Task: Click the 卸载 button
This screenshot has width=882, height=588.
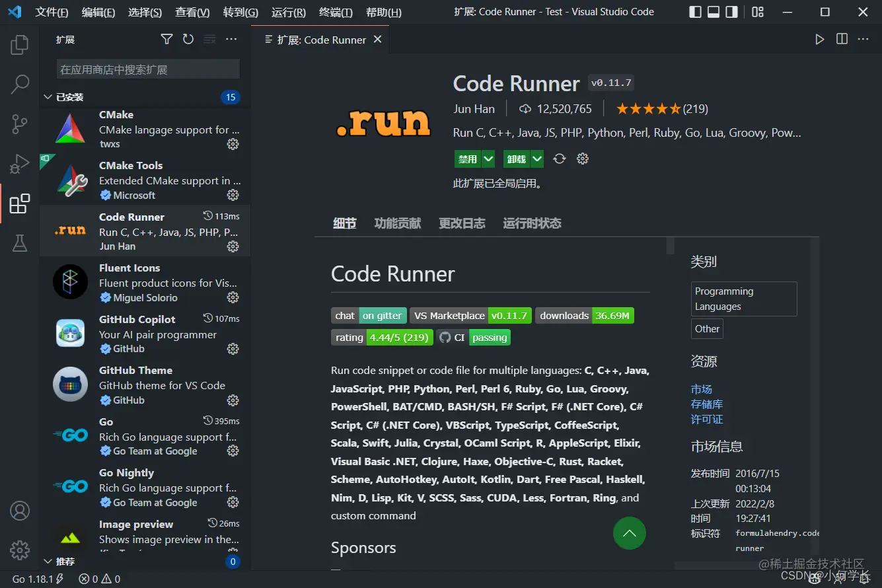Action: [517, 159]
